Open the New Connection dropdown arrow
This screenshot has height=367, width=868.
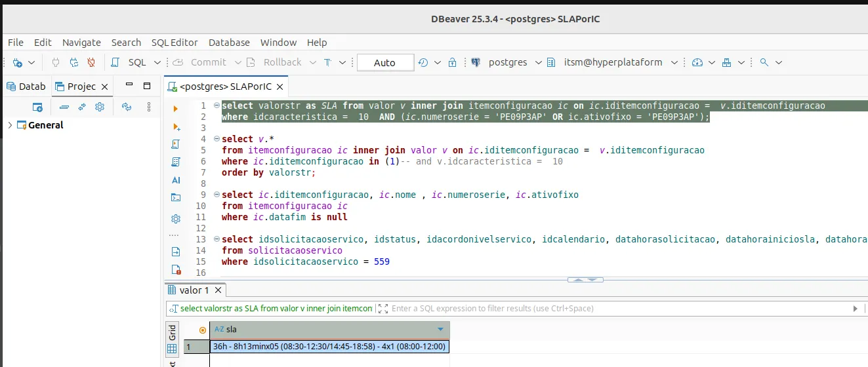31,63
